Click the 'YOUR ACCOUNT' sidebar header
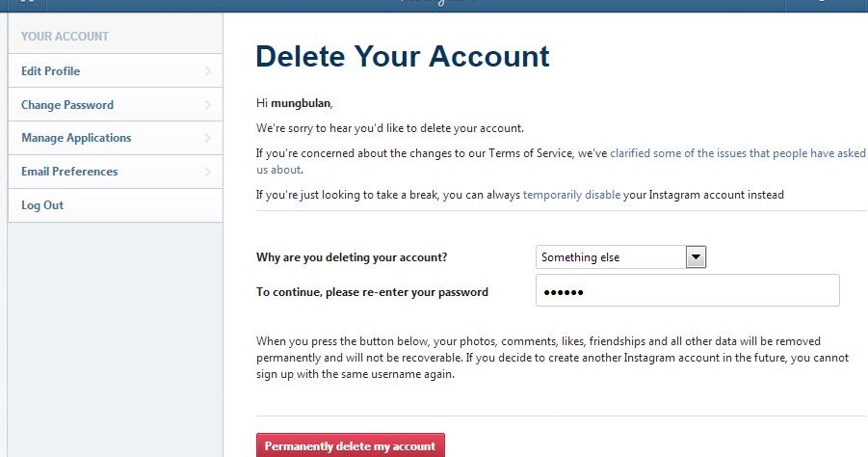The width and height of the screenshot is (868, 457). [65, 37]
